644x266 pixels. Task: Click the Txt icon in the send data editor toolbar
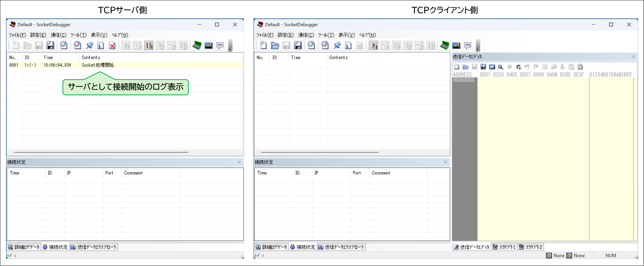492,67
